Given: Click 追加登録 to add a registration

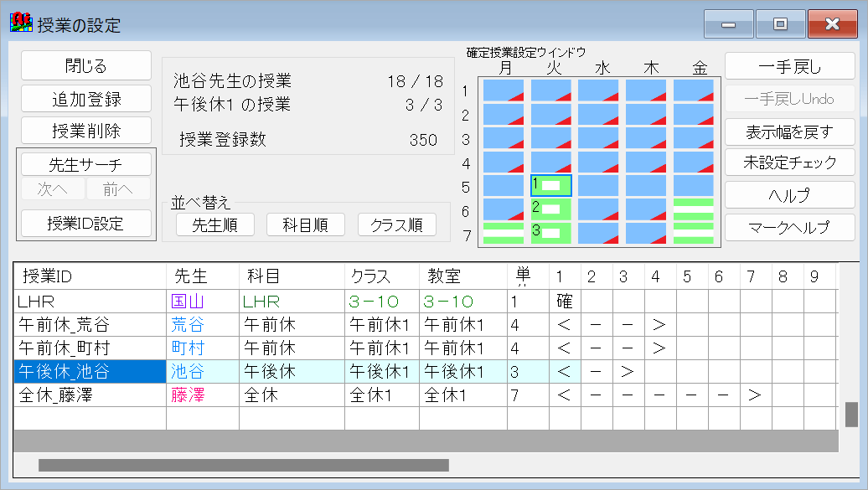Looking at the screenshot, I should (85, 98).
